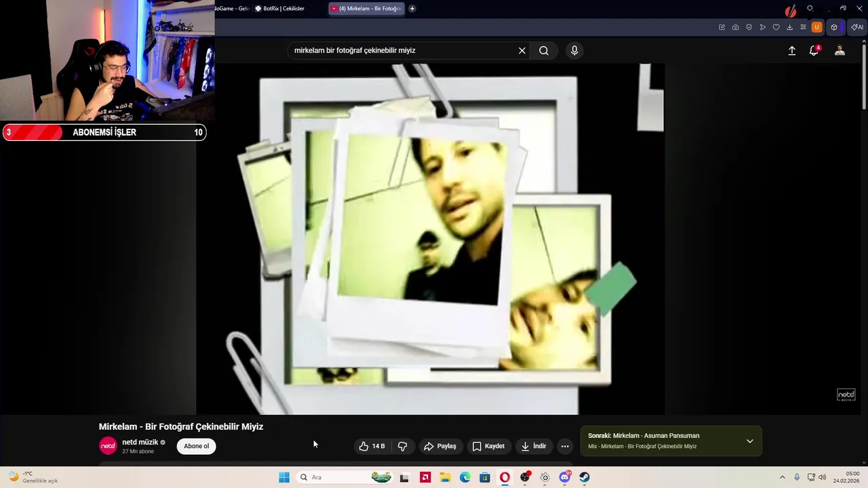868x488 pixels.
Task: Open the Windows Start menu
Action: (x=284, y=477)
